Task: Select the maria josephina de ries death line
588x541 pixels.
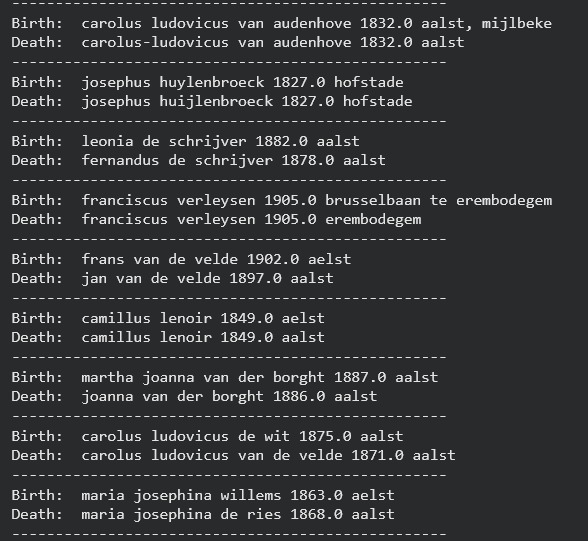Action: 203,514
